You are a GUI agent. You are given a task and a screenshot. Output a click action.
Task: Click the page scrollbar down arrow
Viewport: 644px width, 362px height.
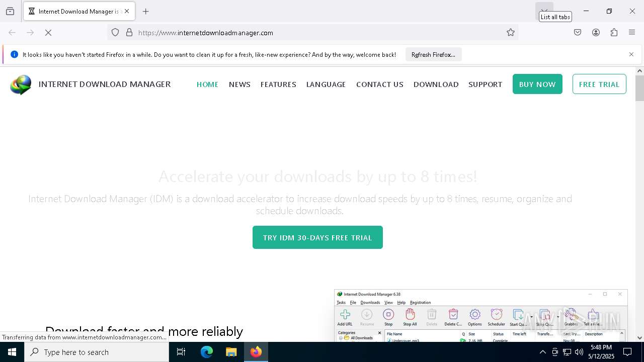(x=639, y=338)
